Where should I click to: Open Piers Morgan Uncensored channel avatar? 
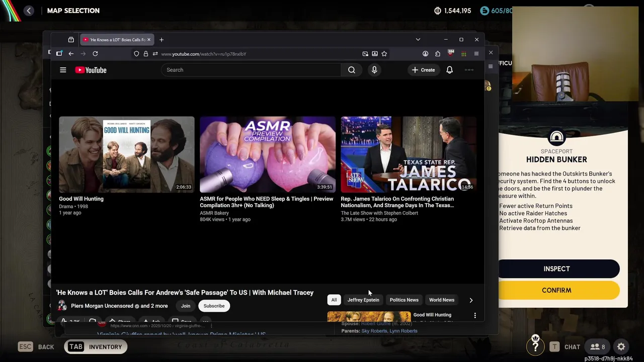[x=62, y=306]
